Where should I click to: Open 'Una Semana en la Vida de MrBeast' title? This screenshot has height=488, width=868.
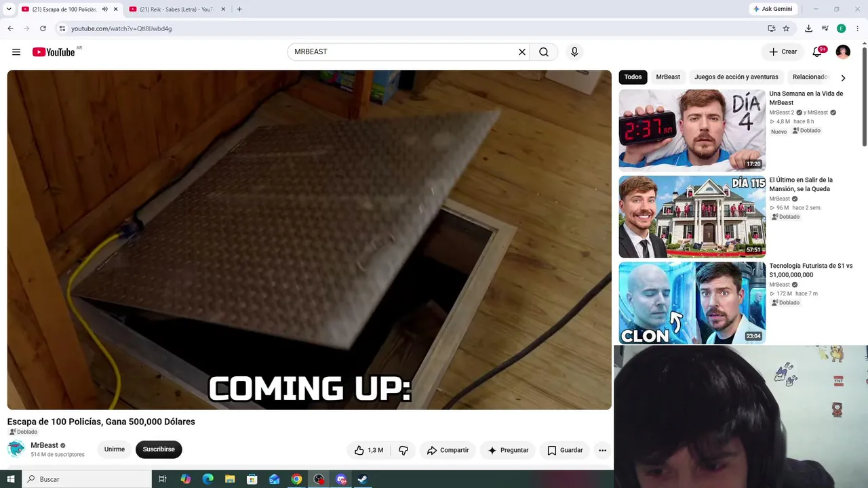[x=806, y=98]
